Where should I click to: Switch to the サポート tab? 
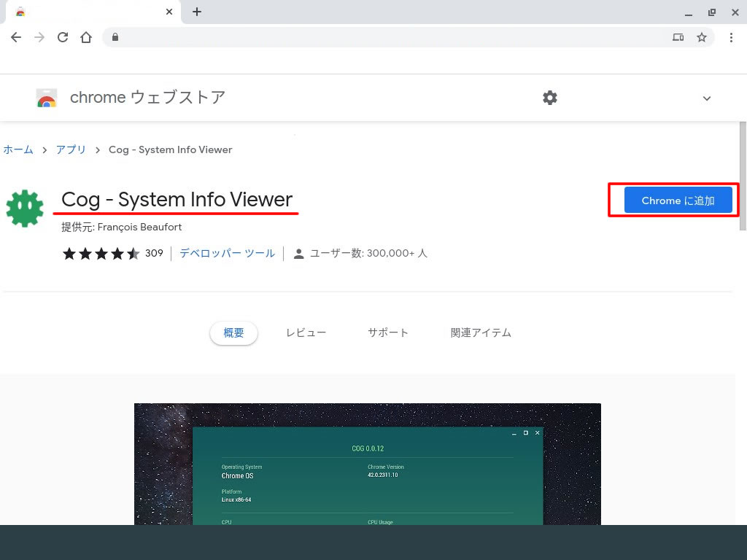pyautogui.click(x=388, y=332)
